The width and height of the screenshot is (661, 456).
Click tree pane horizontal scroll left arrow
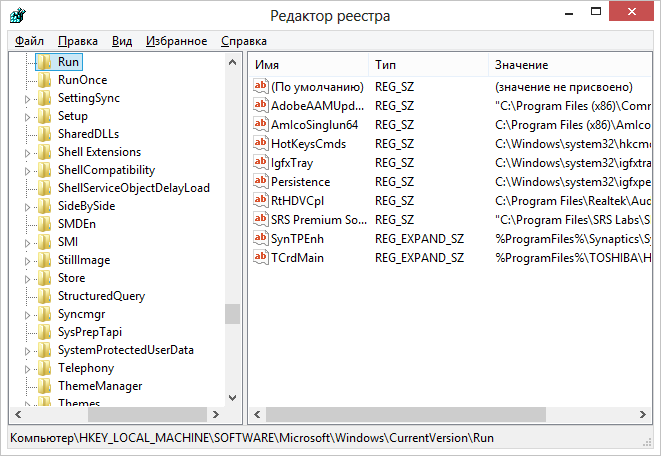[18, 414]
